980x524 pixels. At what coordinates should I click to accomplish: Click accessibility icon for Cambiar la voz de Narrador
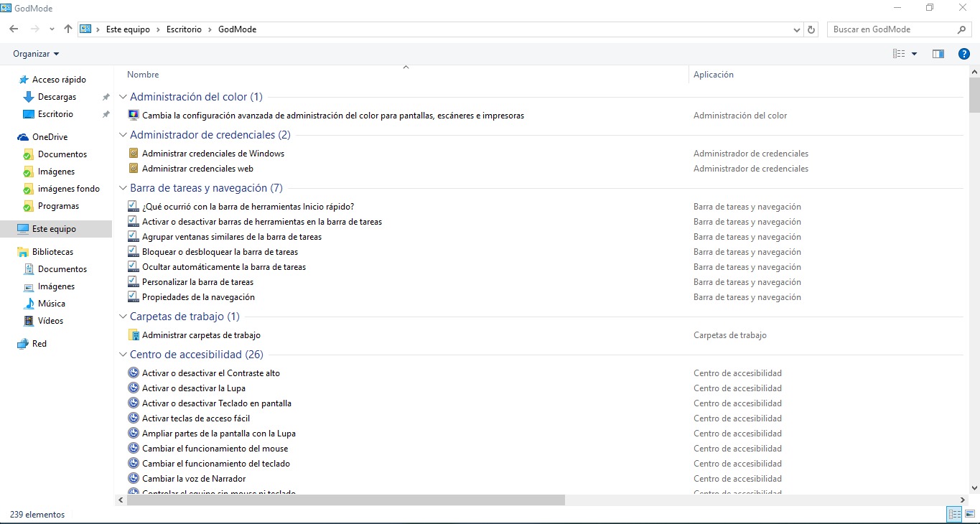133,478
